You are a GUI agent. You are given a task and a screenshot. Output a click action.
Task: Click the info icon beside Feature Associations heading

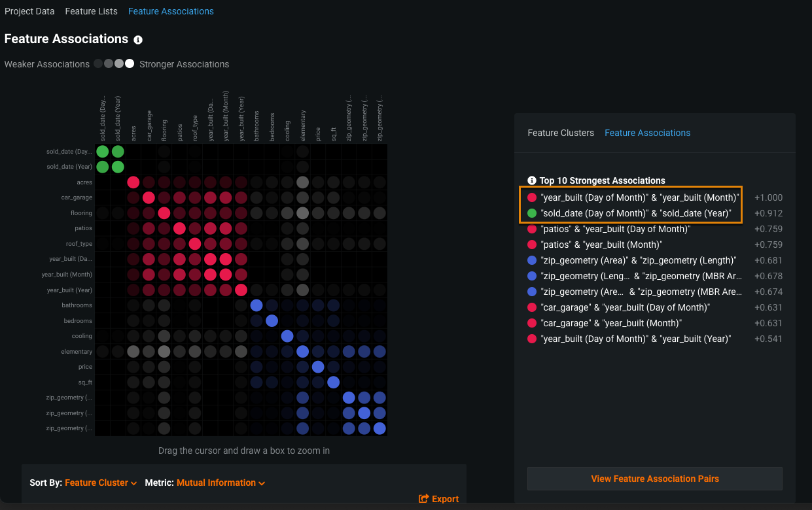(138, 40)
